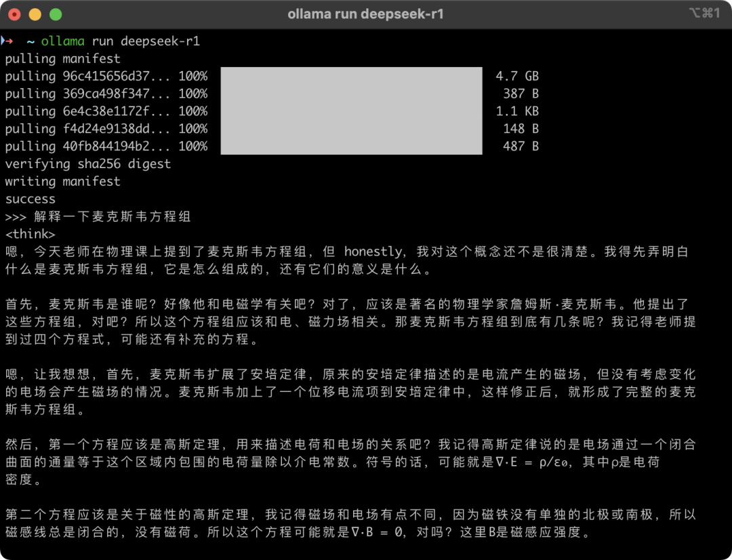The height and width of the screenshot is (560, 732).
Task: Click the window title 'ollama run deepseek-r1'
Action: tap(365, 14)
